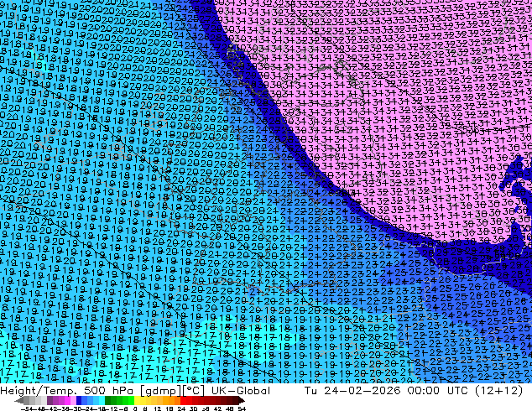Click the '[gdmp][°C]' units label

tap(173, 391)
